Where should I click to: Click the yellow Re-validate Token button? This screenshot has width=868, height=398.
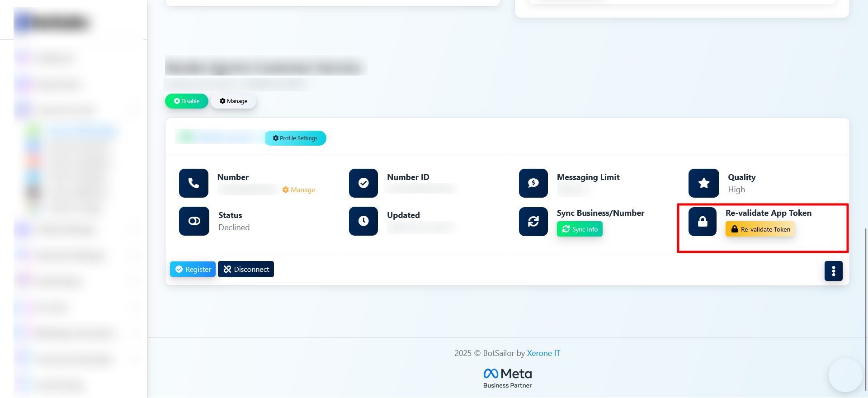click(760, 229)
